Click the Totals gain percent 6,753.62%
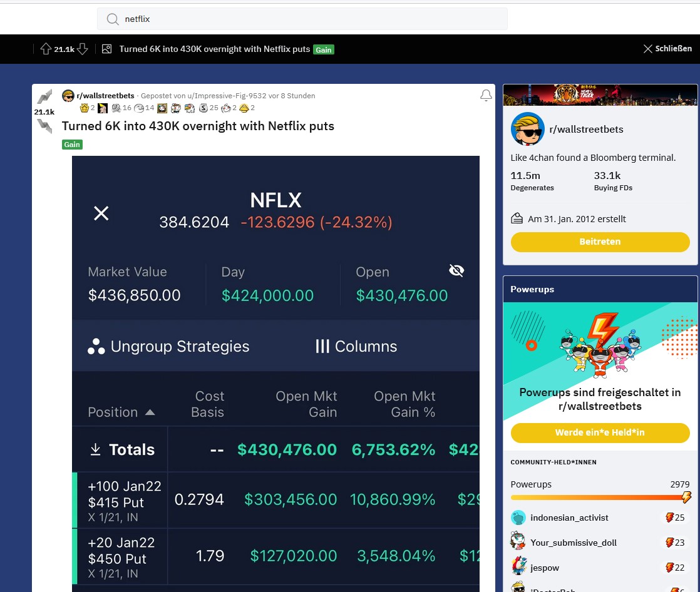700x592 pixels. click(x=393, y=450)
